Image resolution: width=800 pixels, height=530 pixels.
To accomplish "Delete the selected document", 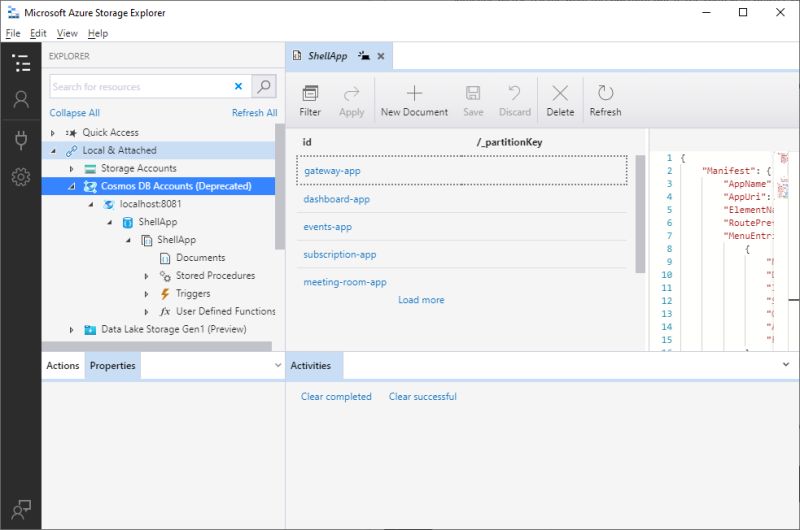I will pyautogui.click(x=560, y=101).
